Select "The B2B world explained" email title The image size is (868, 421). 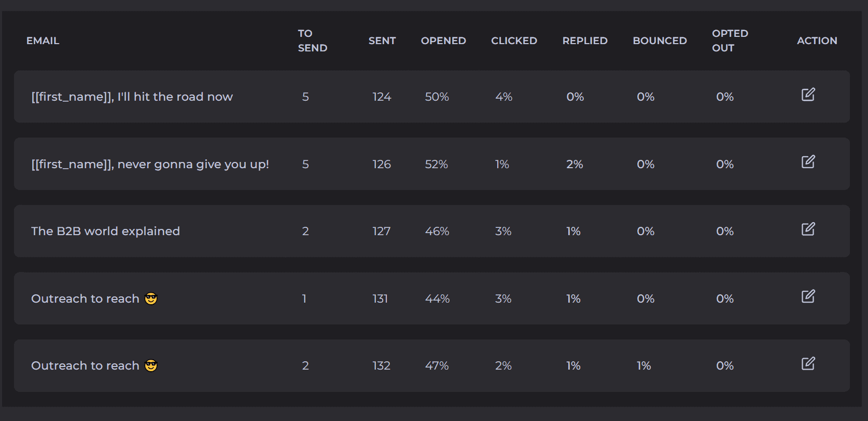click(x=105, y=232)
